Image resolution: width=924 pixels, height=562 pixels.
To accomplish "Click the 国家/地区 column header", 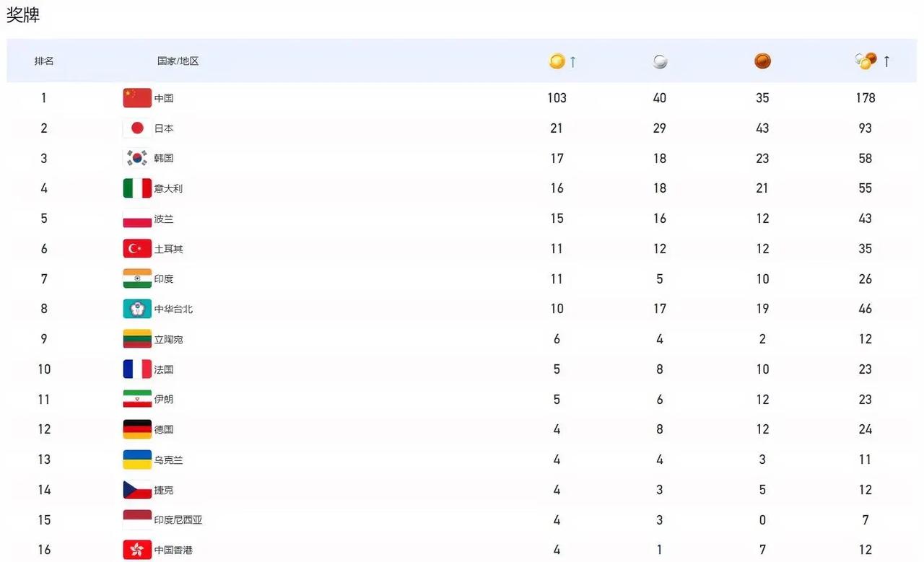I will pos(178,61).
